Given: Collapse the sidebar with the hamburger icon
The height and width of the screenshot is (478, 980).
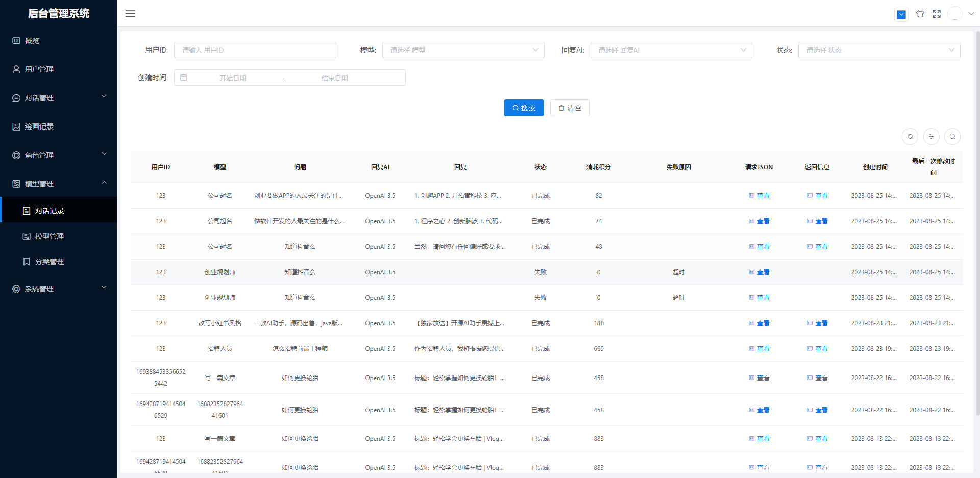Looking at the screenshot, I should [x=130, y=14].
